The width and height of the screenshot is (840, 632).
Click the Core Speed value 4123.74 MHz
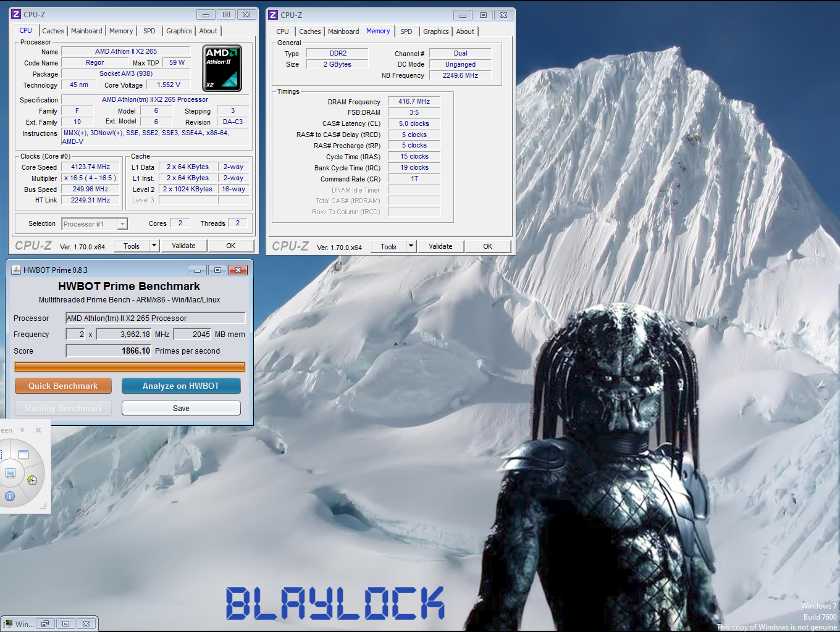(90, 167)
